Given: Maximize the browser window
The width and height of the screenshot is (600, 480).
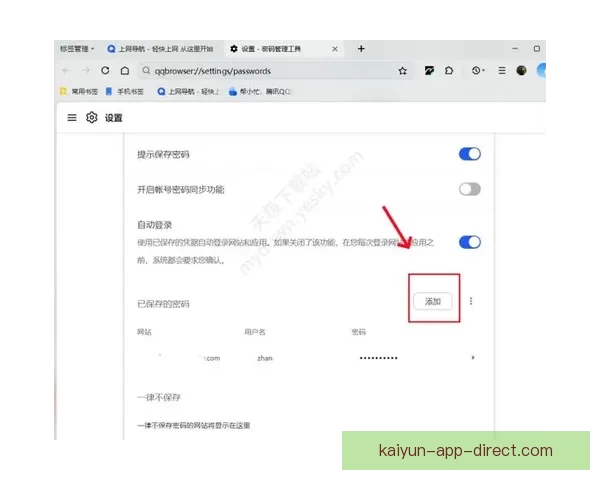Looking at the screenshot, I should 537,49.
